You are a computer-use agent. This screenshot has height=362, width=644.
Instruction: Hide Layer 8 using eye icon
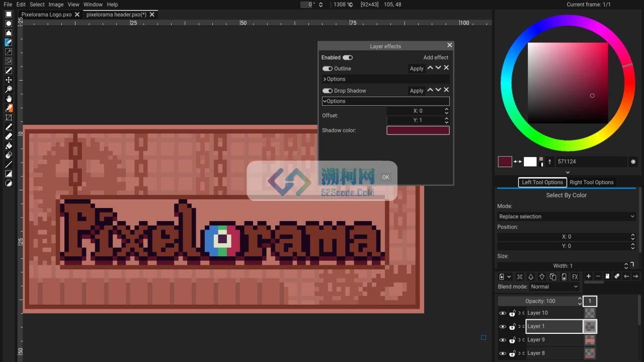point(502,353)
